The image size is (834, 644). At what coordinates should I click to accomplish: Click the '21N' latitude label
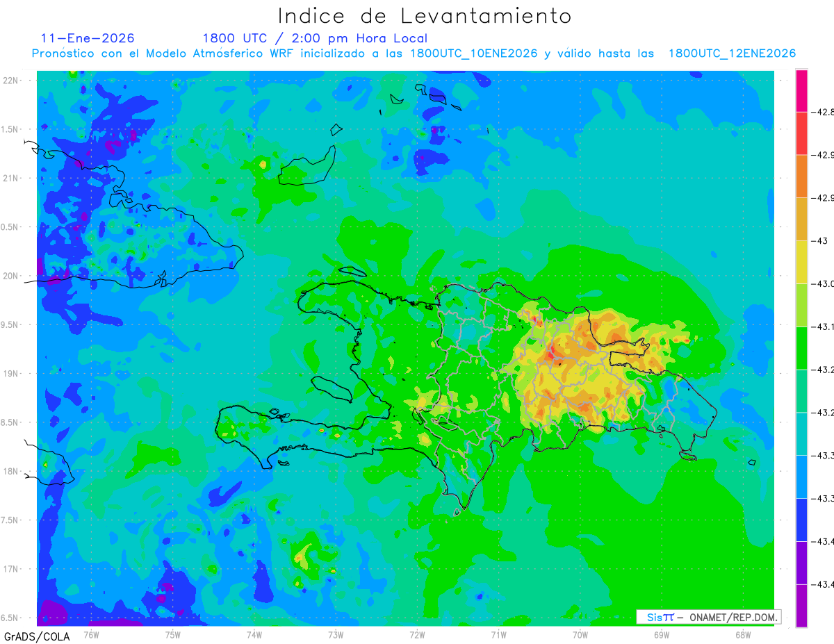11,179
